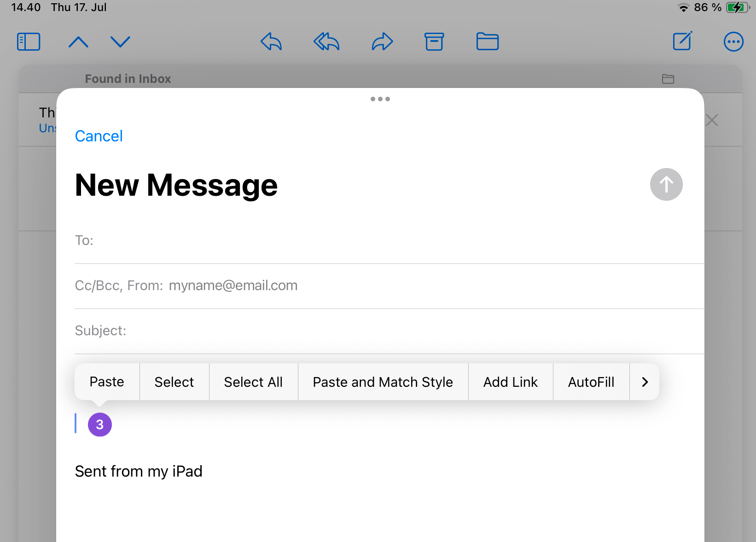Tap the To: recipient field
756x542 pixels.
point(390,241)
